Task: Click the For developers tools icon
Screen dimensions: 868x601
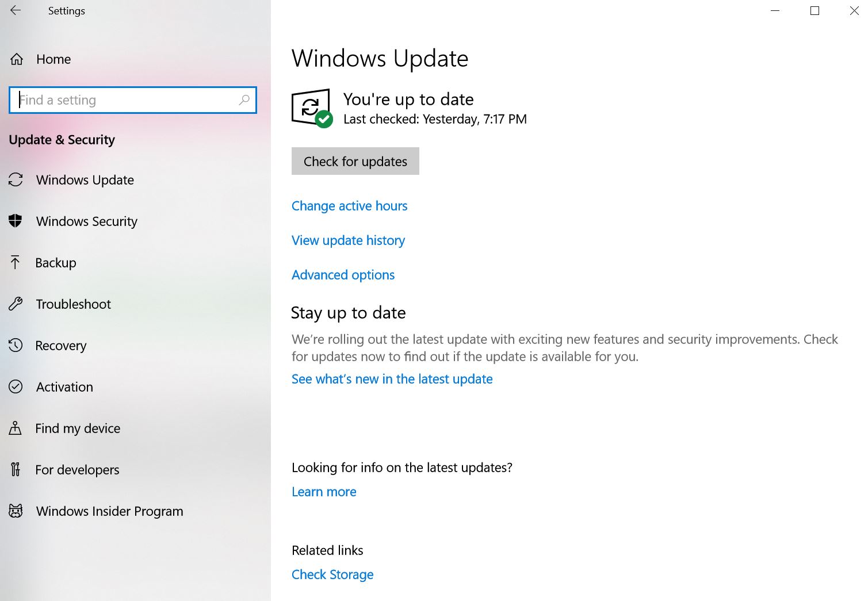Action: click(16, 469)
